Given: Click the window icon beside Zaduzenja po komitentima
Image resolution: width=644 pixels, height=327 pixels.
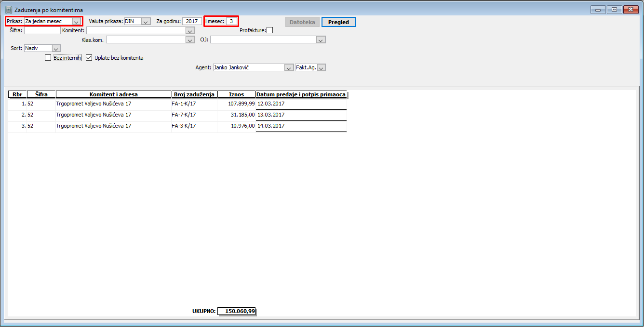Looking at the screenshot, I should pos(8,10).
